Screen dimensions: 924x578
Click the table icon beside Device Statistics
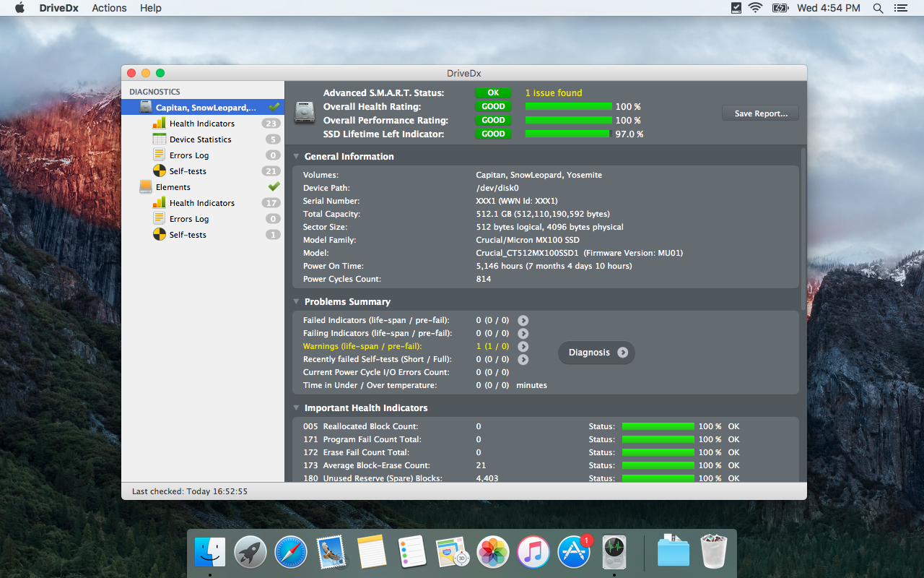160,139
